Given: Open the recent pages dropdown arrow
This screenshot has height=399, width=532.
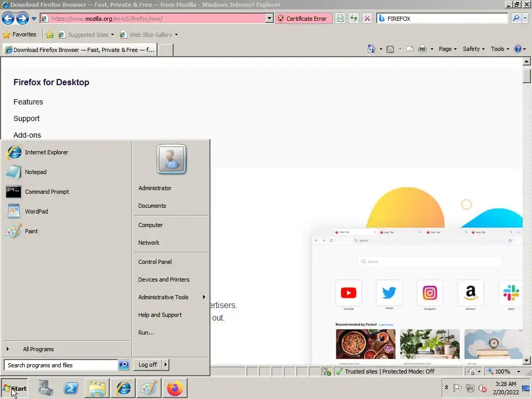Looking at the screenshot, I should click(x=34, y=19).
